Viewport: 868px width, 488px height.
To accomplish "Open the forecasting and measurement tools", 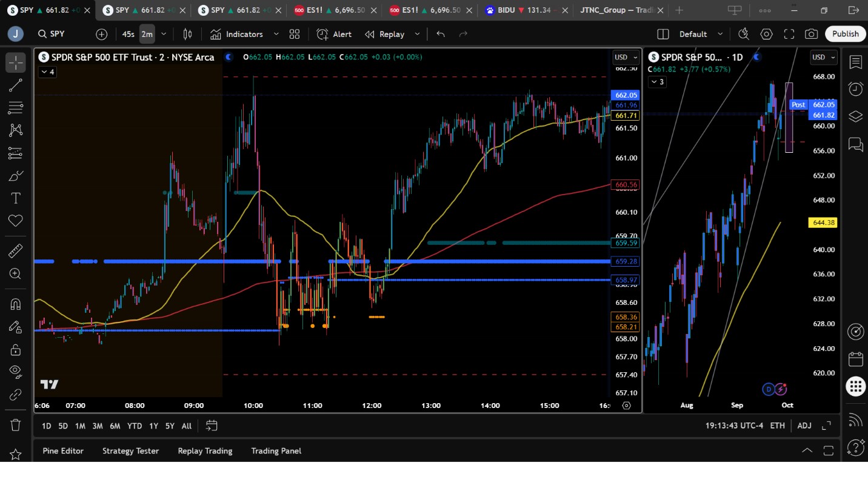I will 16,153.
